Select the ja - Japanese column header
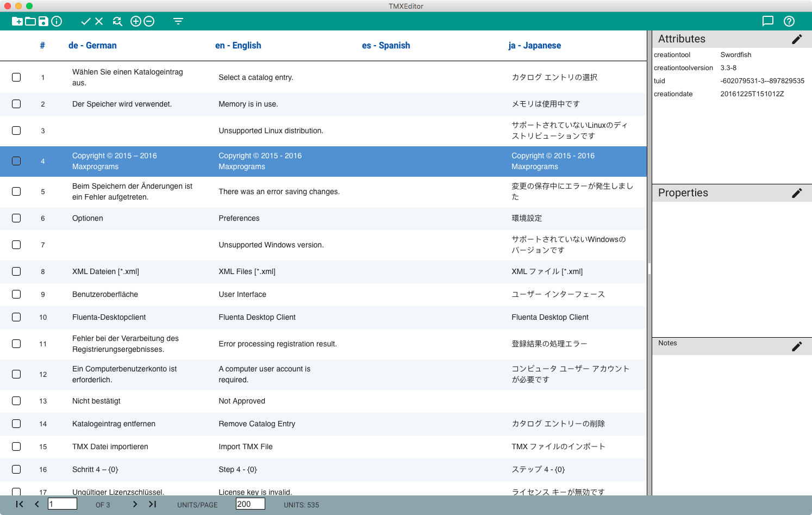Viewport: 812px width, 515px height. tap(535, 45)
